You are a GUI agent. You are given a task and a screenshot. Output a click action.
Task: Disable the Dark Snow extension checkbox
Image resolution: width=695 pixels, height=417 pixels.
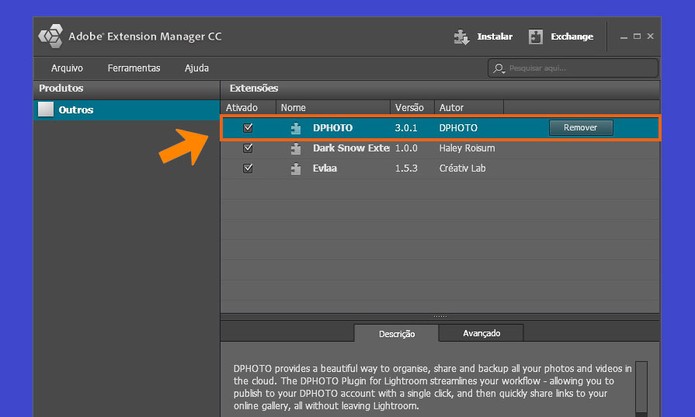click(248, 148)
